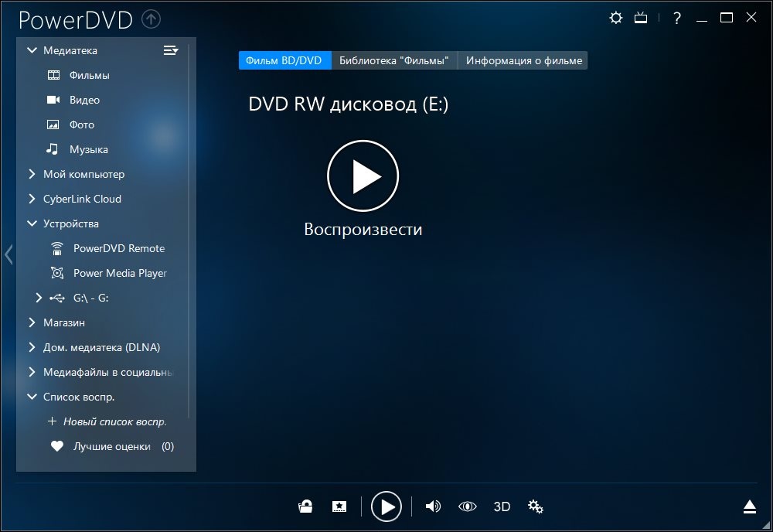Click the Воспроизвести label

tap(363, 229)
